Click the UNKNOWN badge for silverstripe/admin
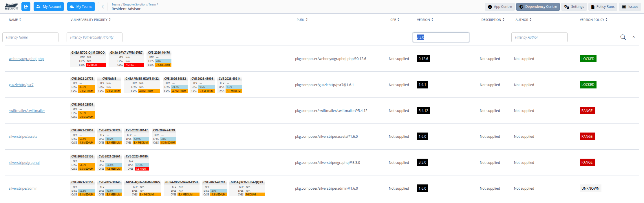This screenshot has width=644, height=203. tap(590, 188)
